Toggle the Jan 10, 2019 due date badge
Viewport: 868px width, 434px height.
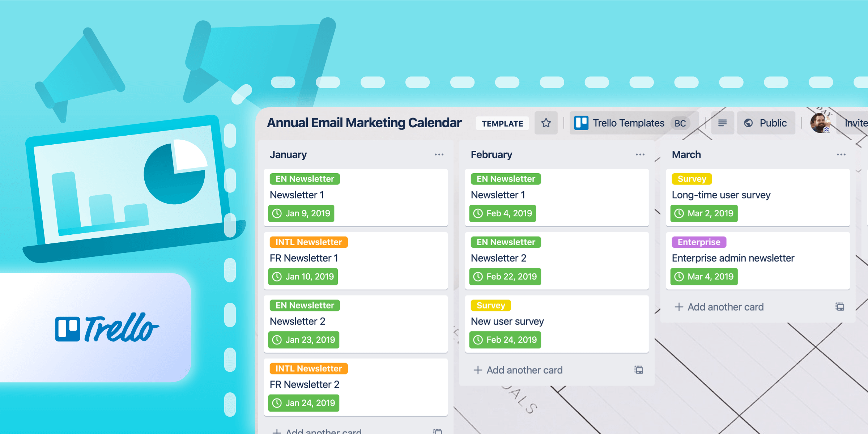click(x=303, y=277)
